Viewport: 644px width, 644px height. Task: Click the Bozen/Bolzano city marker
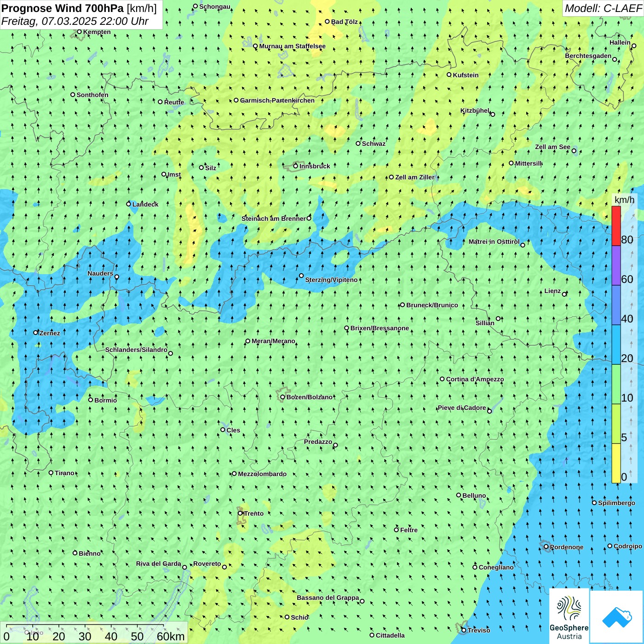click(x=282, y=397)
